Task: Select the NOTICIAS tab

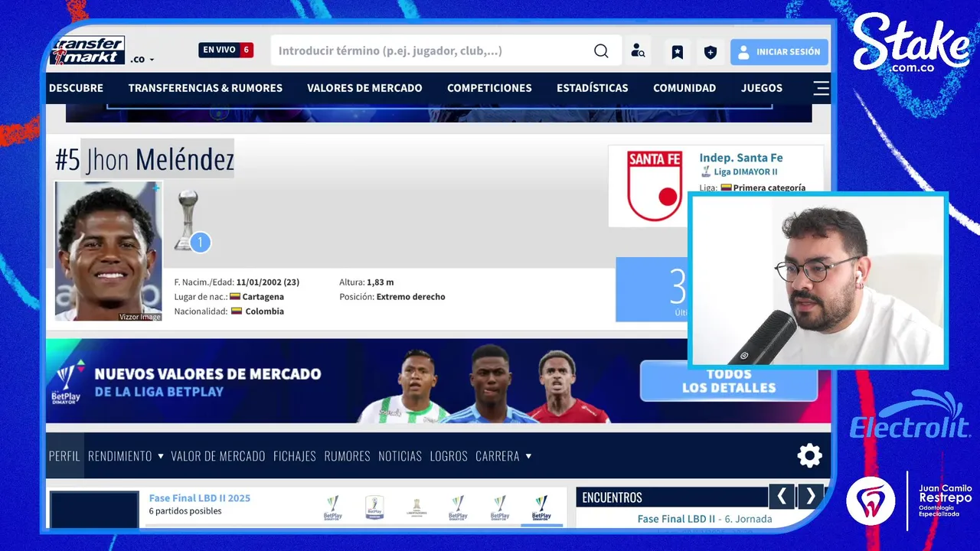Action: coord(400,456)
